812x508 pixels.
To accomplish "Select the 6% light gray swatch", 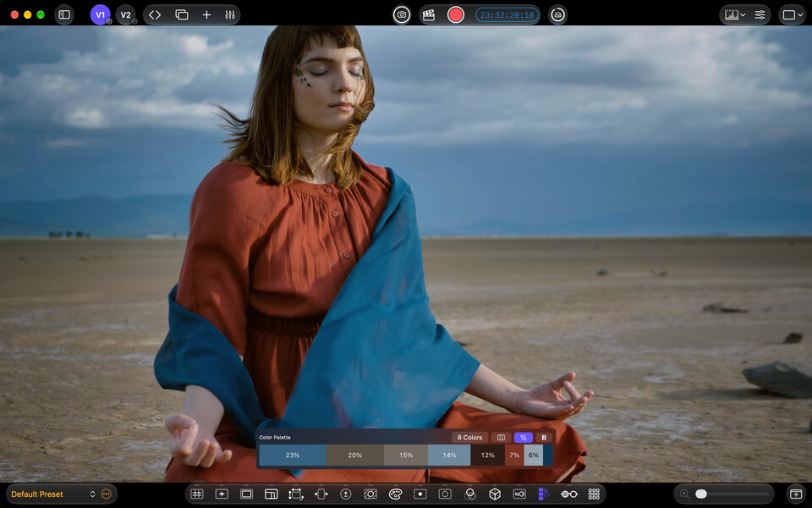I will click(x=534, y=456).
